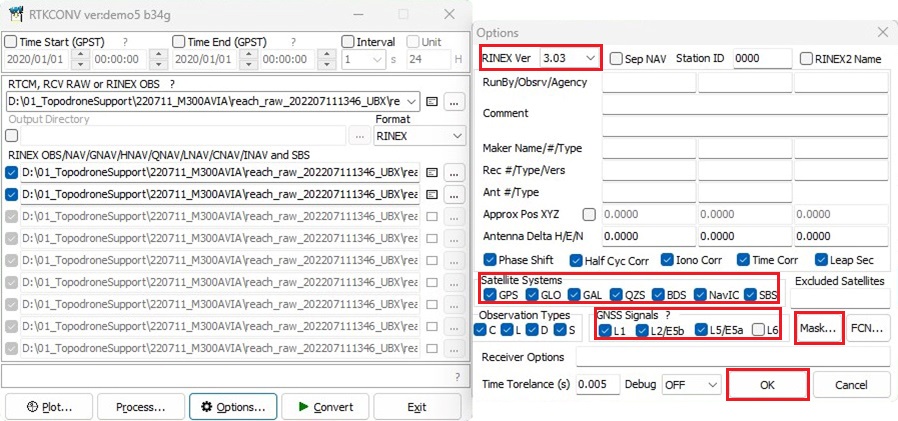Uncheck the NavIC satellite system
This screenshot has height=421, width=898.
(700, 295)
